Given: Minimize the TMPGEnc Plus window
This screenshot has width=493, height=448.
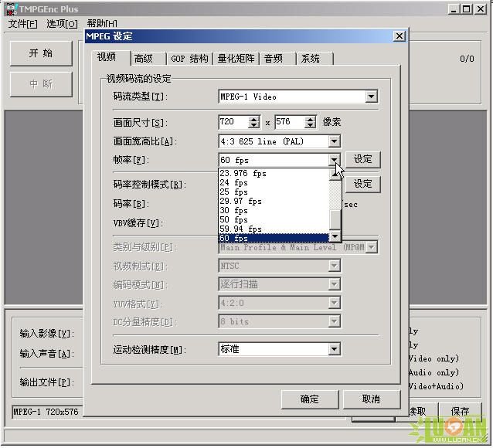Looking at the screenshot, I should 454,9.
